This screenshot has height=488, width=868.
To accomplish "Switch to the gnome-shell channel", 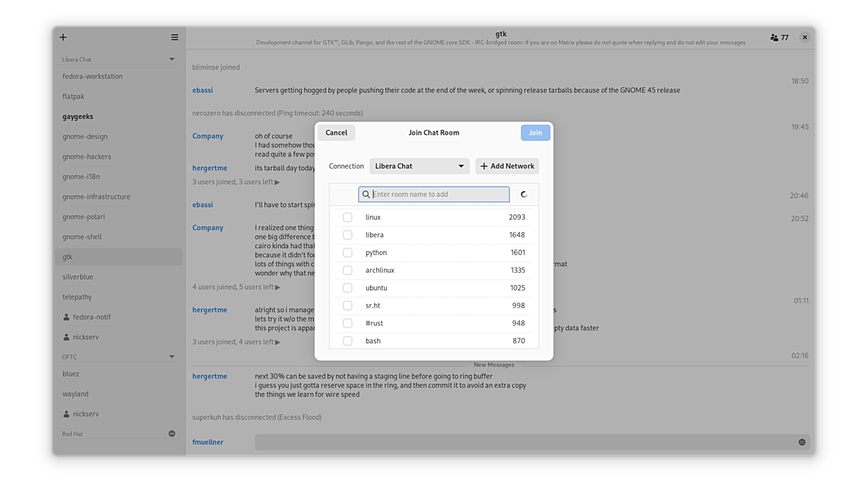I will (x=82, y=237).
